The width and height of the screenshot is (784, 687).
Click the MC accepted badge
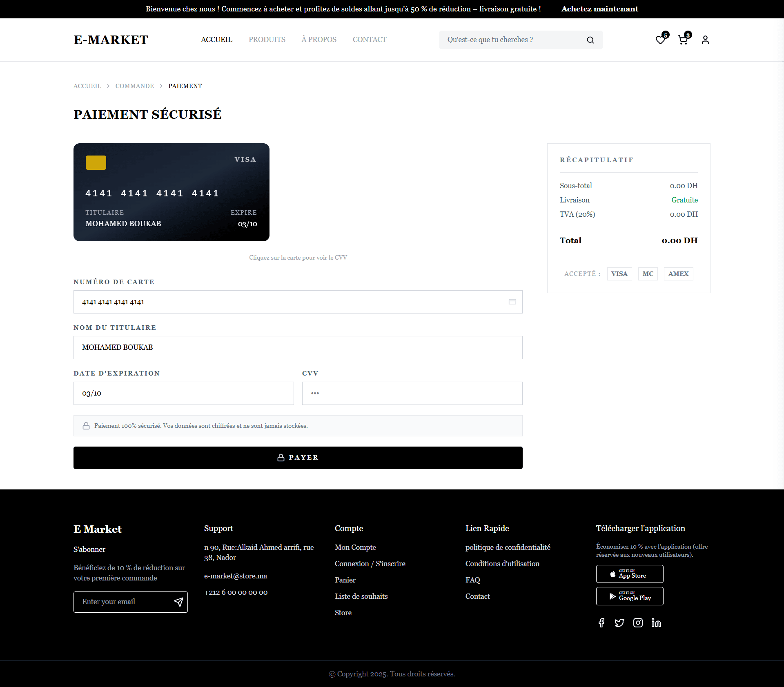648,274
